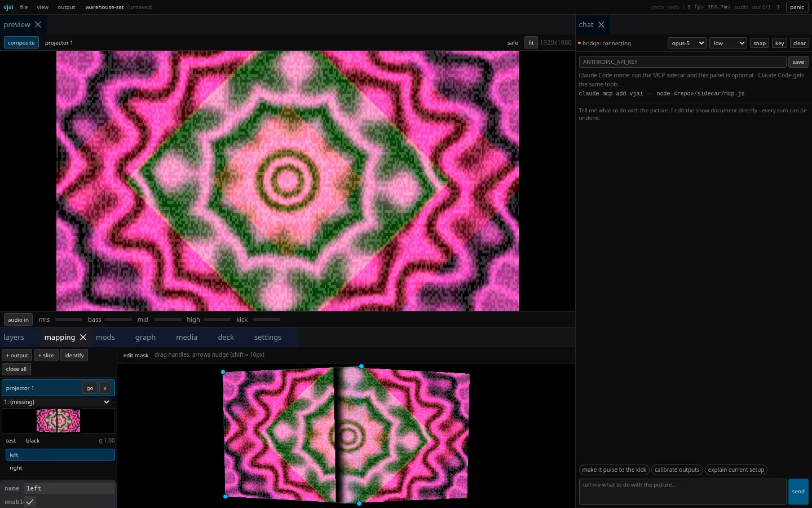
Task: Toggle audio in capture
Action: 18,319
